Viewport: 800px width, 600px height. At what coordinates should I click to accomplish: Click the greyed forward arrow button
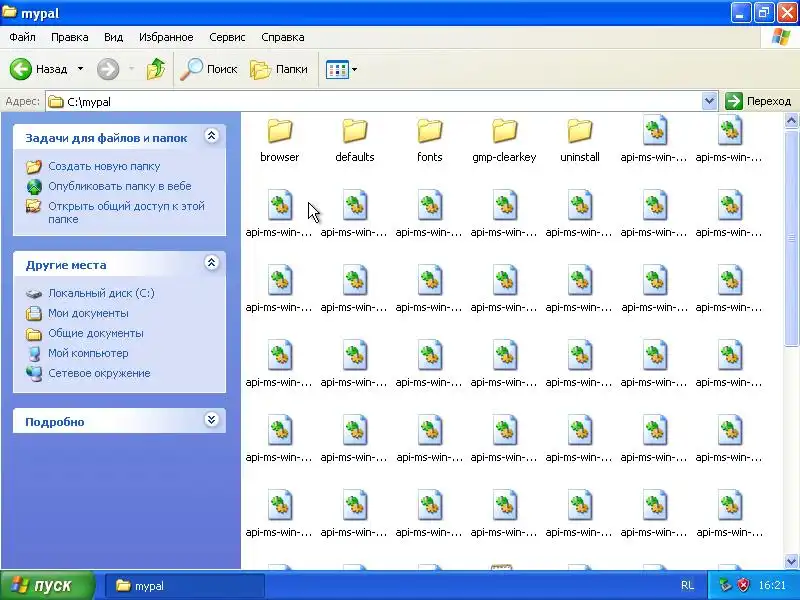click(108, 69)
